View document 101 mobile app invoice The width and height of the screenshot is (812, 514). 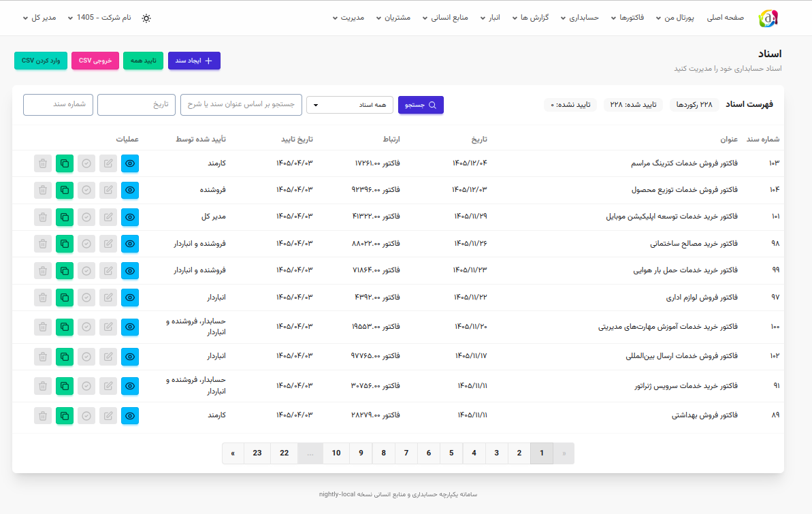pyautogui.click(x=130, y=217)
